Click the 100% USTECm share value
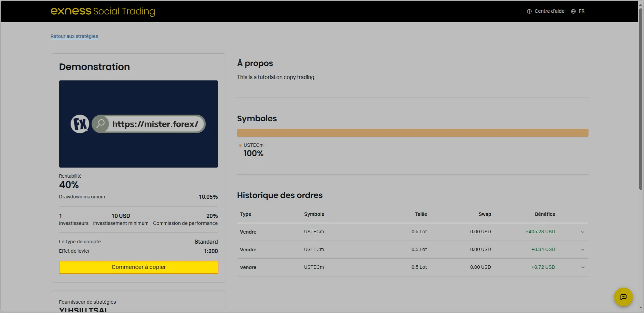 point(253,153)
